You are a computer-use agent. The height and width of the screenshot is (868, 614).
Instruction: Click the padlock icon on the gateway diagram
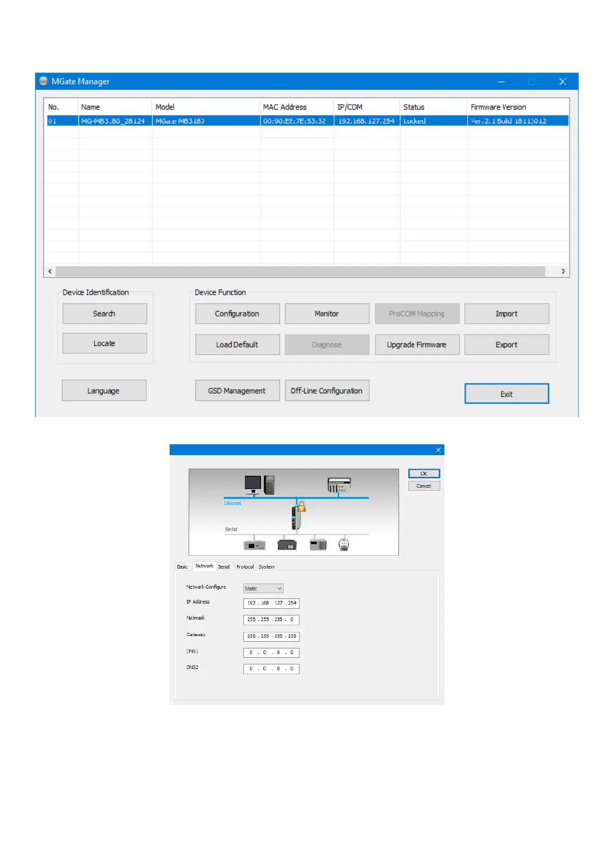(302, 507)
